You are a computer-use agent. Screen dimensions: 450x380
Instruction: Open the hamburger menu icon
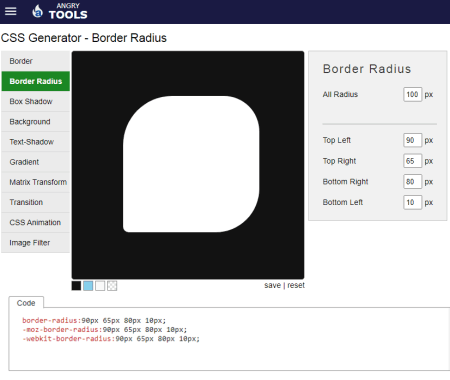(10, 11)
